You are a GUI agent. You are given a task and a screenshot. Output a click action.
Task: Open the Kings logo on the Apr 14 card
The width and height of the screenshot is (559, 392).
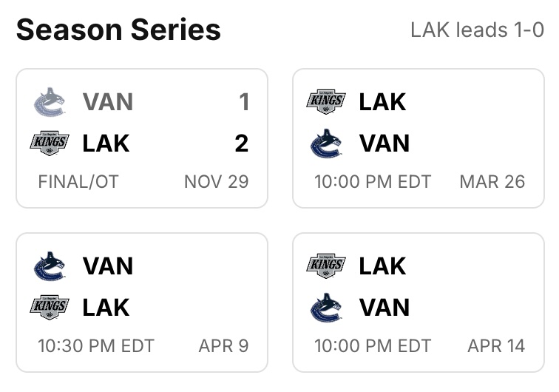[326, 266]
